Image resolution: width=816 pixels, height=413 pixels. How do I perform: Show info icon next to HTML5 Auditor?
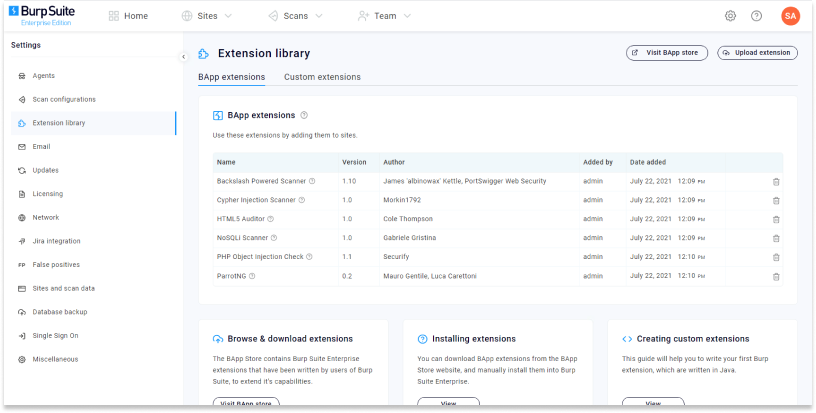point(270,219)
